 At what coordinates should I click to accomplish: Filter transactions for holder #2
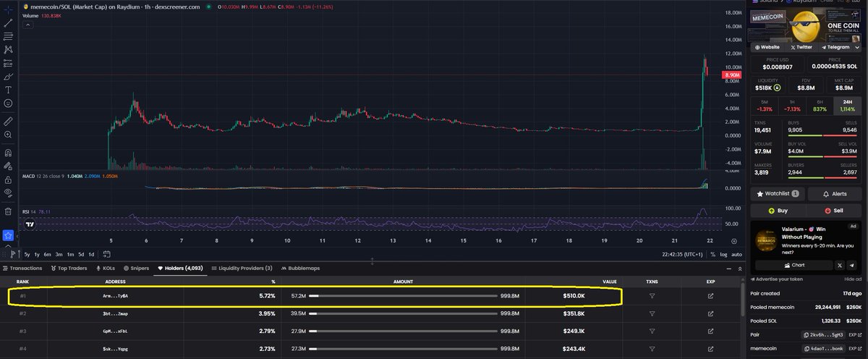[652, 313]
